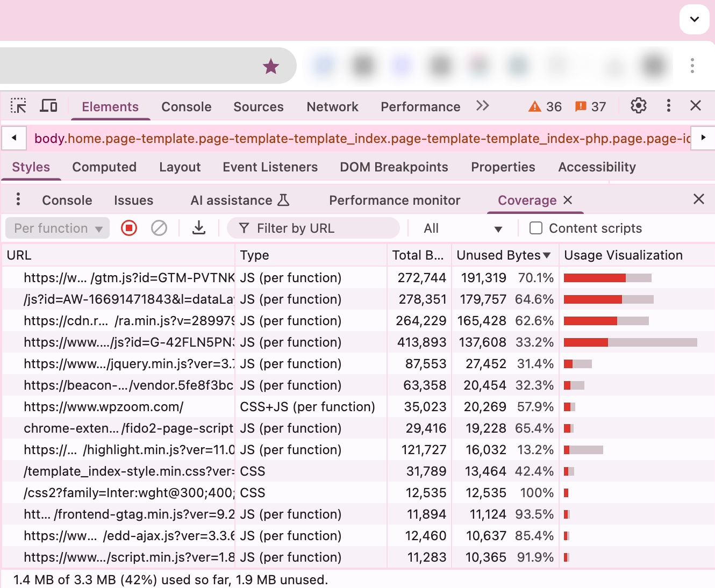Select the Layout sub-tab
This screenshot has height=588, width=715.
tap(180, 167)
